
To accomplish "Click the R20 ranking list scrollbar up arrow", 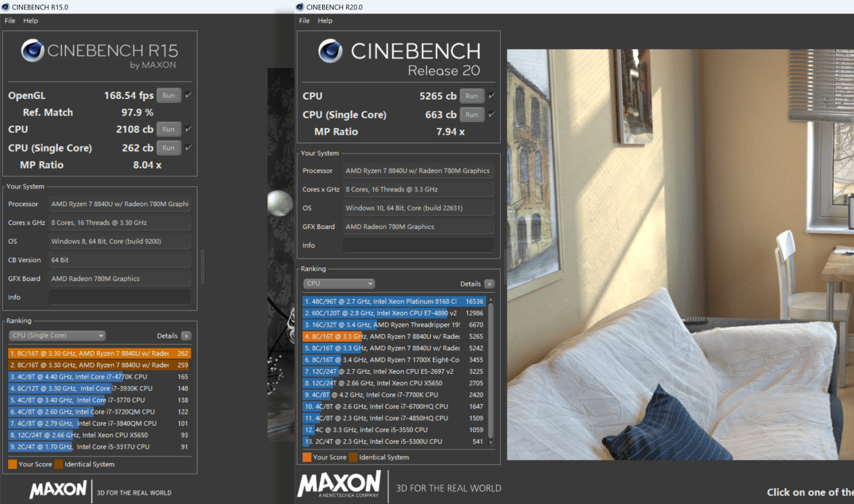I will tap(491, 301).
